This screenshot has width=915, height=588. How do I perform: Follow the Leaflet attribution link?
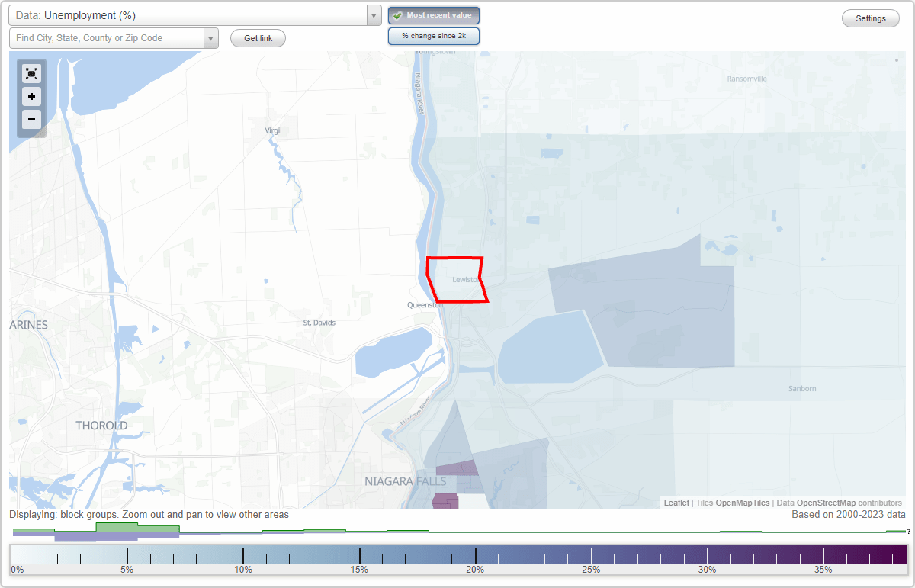[x=676, y=503]
